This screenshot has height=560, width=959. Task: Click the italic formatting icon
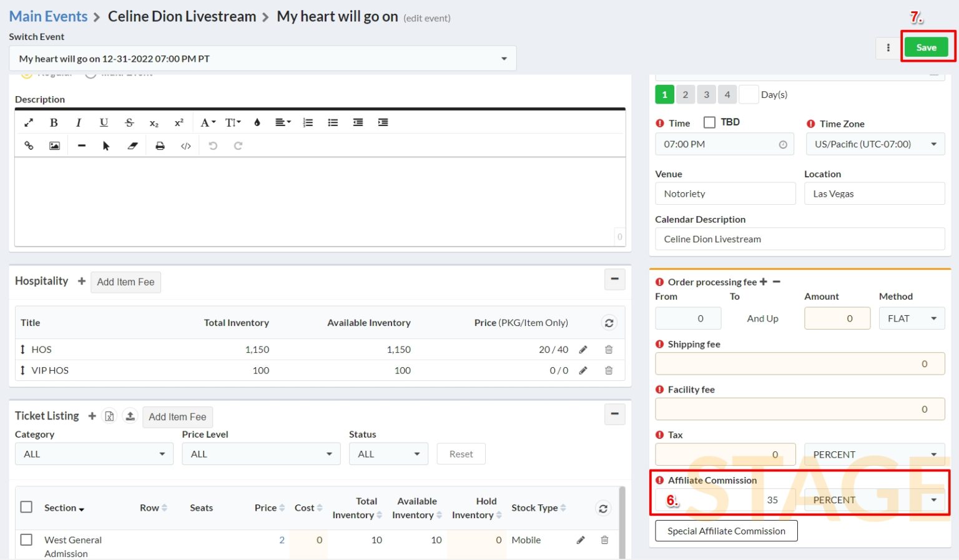click(79, 122)
